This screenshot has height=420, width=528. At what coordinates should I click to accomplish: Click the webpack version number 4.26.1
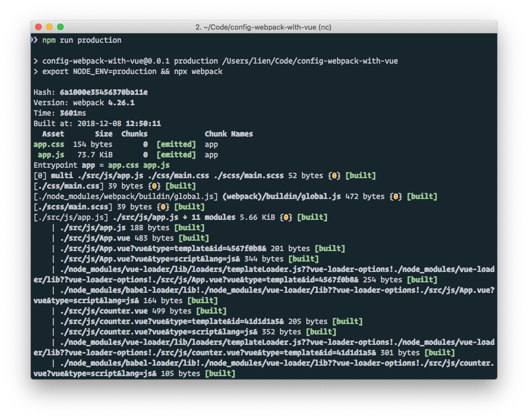click(121, 103)
